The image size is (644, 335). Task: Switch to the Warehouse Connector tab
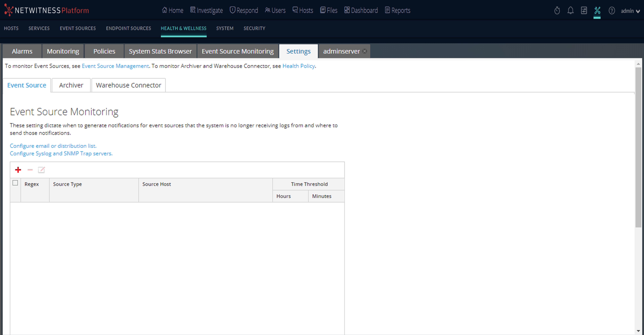[129, 85]
